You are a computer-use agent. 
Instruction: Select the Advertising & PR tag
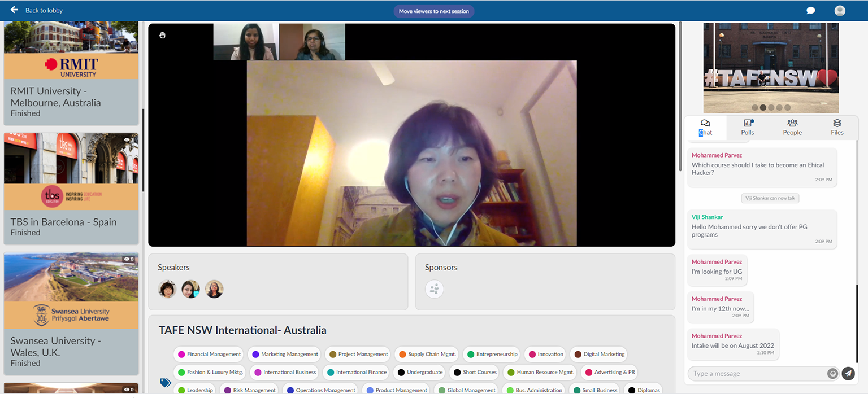coord(609,373)
